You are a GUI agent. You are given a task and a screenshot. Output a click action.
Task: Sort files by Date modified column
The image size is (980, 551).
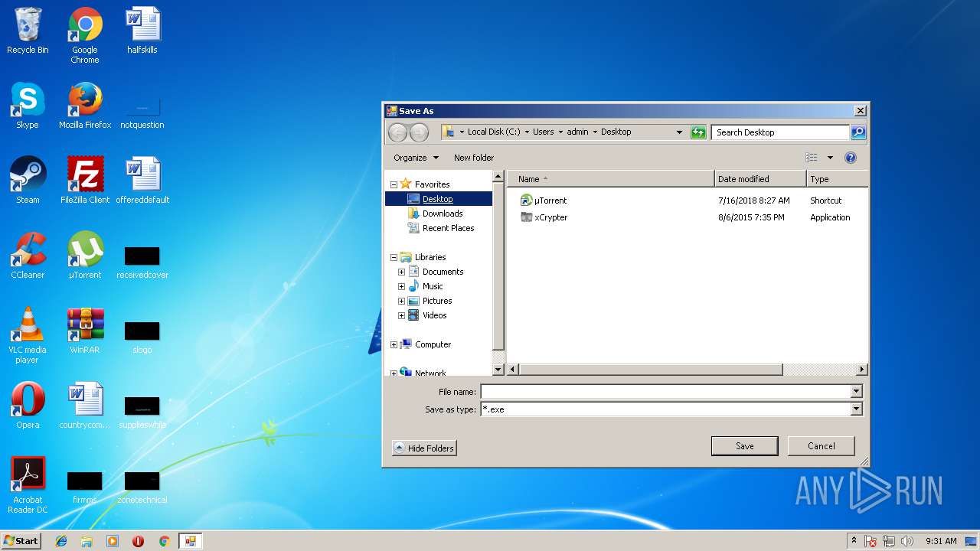tap(760, 179)
